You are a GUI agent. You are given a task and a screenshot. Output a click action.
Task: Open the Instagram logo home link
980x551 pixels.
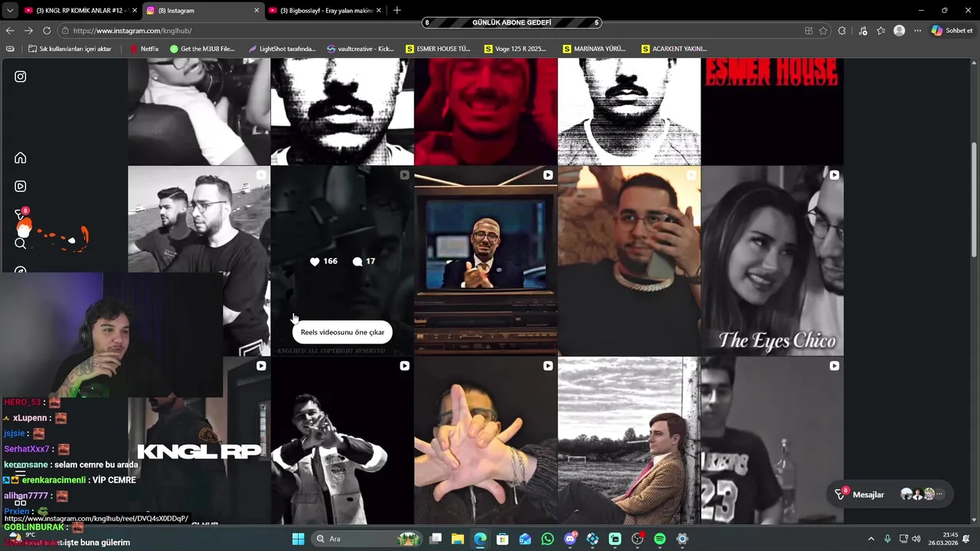pos(21,77)
